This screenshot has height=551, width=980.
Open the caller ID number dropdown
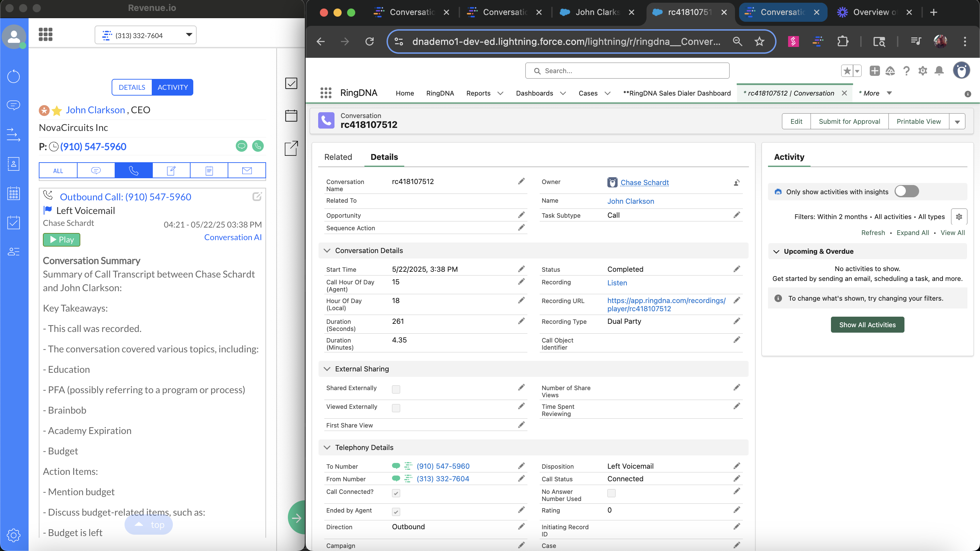(x=146, y=35)
